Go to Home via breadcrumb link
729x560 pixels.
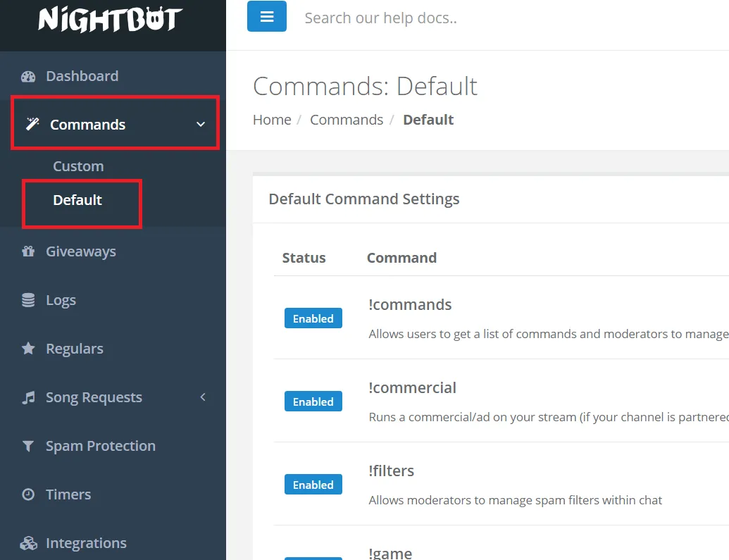pyautogui.click(x=272, y=120)
